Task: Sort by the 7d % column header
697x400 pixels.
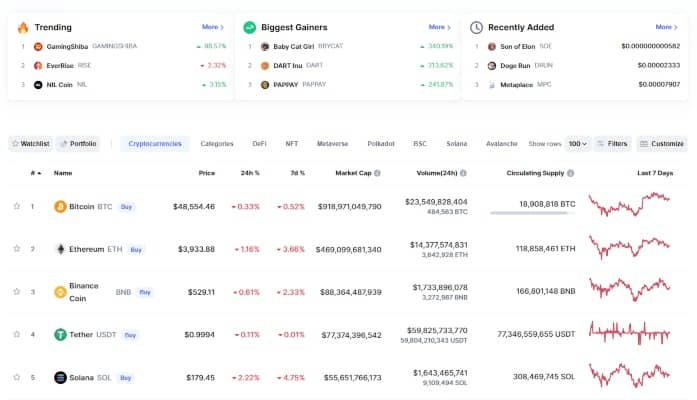Action: (297, 173)
